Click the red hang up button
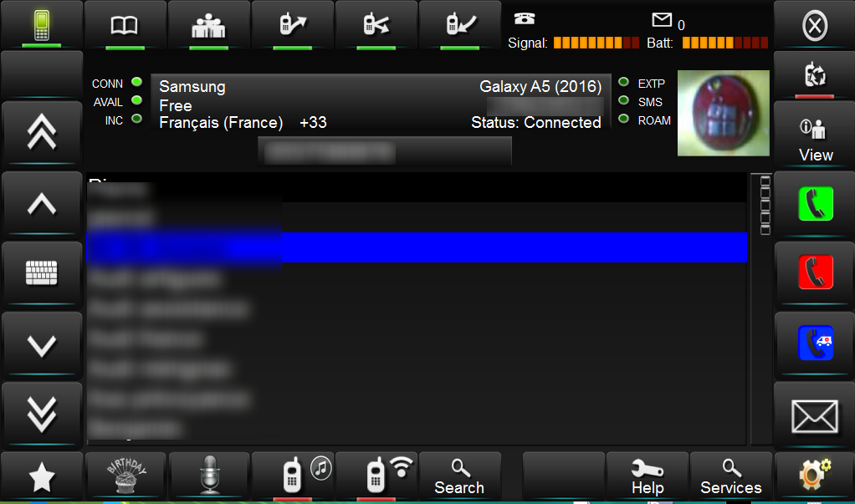Viewport: 855px width, 504px height. 815,272
